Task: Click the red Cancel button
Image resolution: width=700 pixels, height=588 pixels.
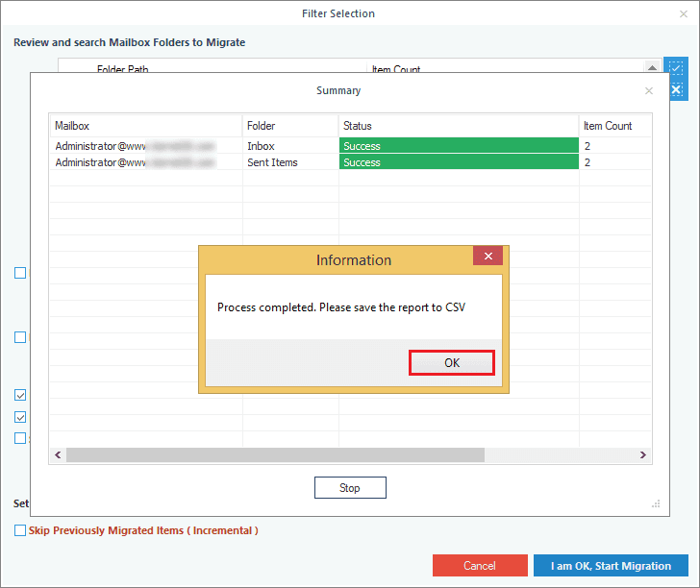Action: (480, 565)
